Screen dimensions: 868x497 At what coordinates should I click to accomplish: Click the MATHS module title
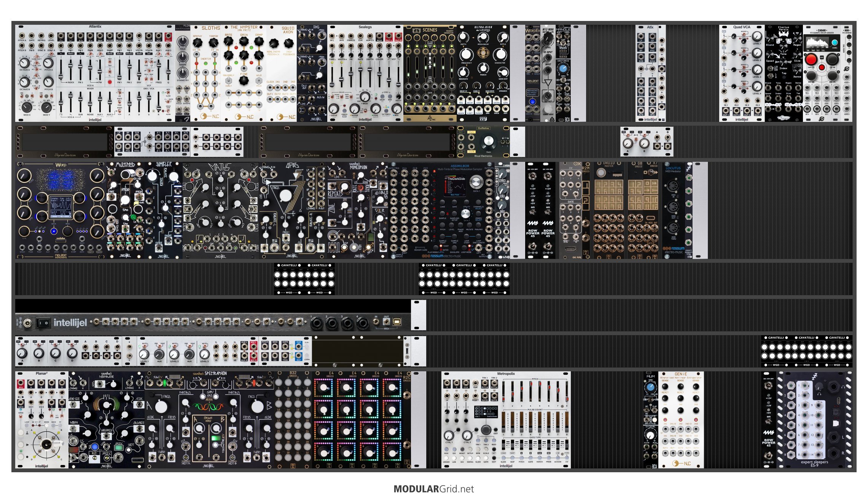tap(220, 167)
